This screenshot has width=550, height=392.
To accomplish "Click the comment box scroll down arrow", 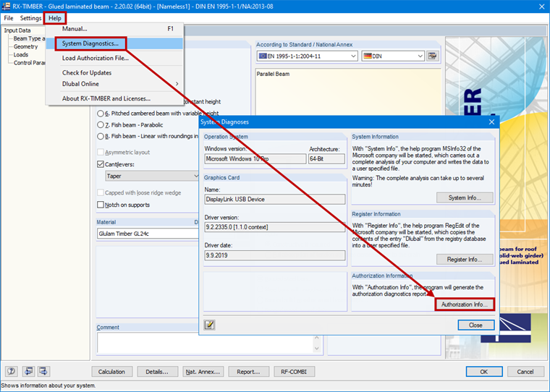I will (x=317, y=348).
